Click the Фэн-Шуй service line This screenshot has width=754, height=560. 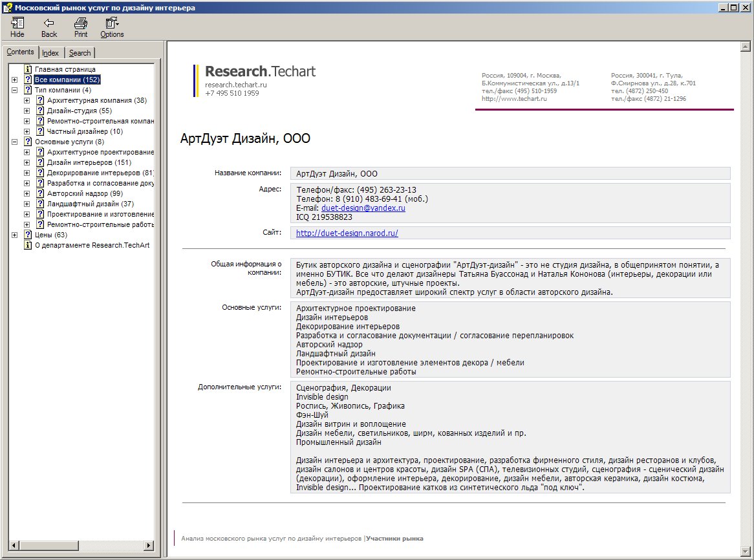tap(312, 415)
